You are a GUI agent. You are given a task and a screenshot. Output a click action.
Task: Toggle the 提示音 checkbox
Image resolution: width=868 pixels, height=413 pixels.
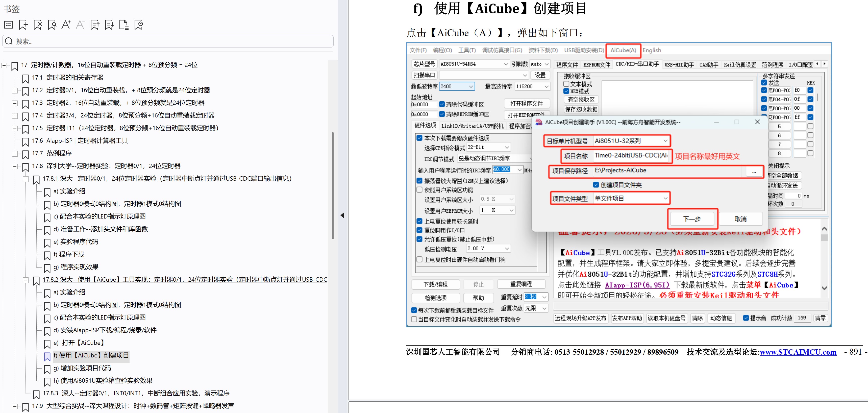coord(746,318)
